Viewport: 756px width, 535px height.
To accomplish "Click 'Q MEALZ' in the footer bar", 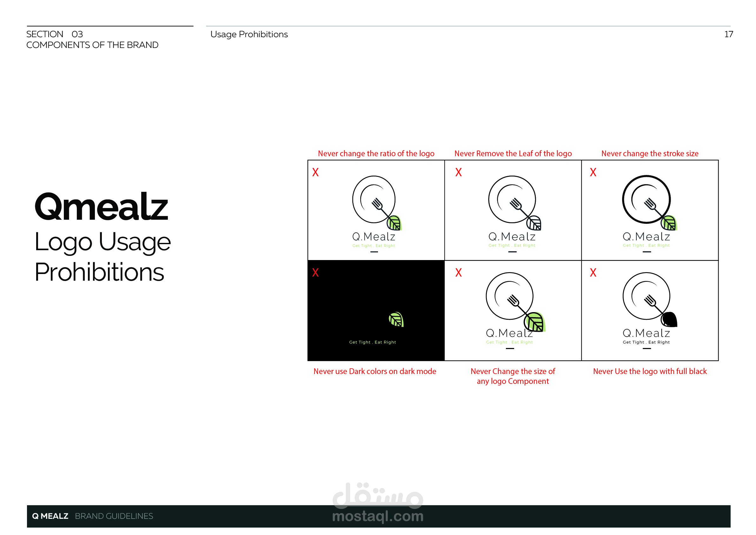I will pyautogui.click(x=50, y=516).
